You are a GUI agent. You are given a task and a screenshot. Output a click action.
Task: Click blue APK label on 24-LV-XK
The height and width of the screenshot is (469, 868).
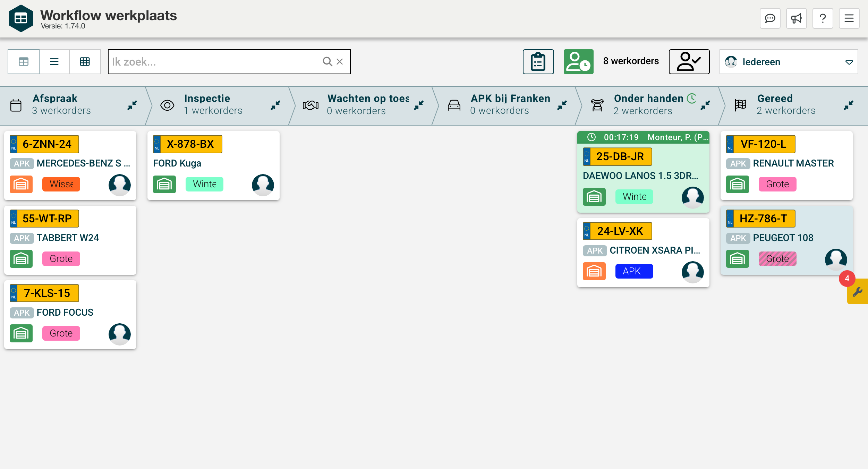(634, 271)
